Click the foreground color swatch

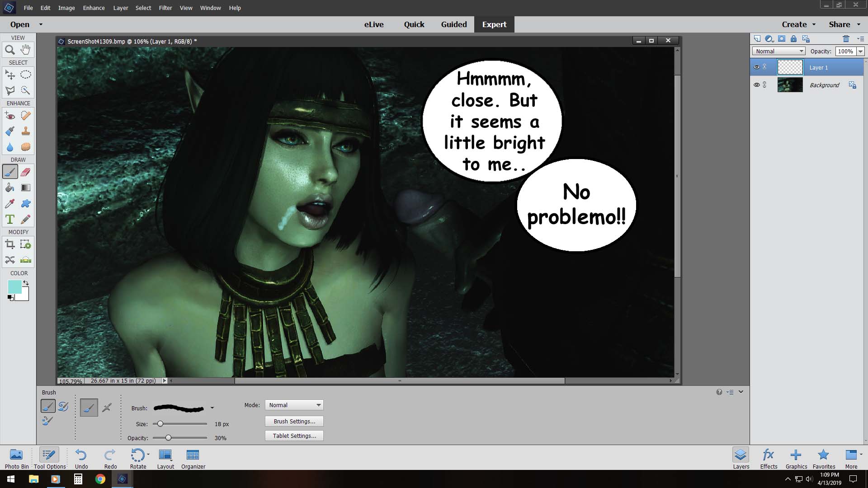tap(14, 287)
